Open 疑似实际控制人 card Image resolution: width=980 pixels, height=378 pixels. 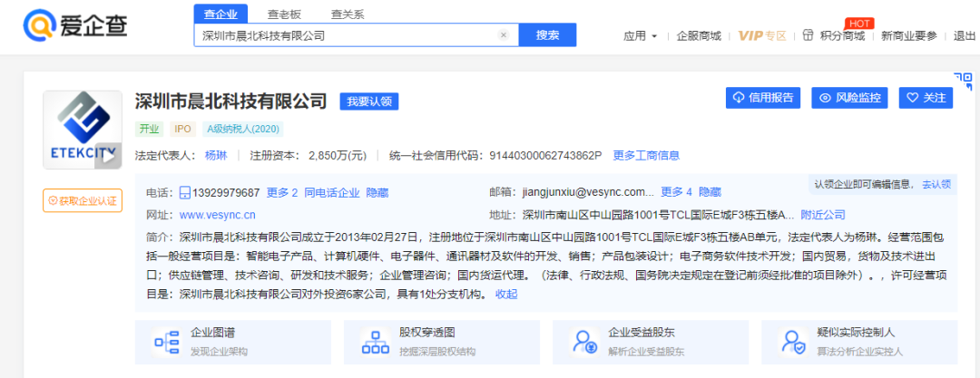[x=859, y=343]
